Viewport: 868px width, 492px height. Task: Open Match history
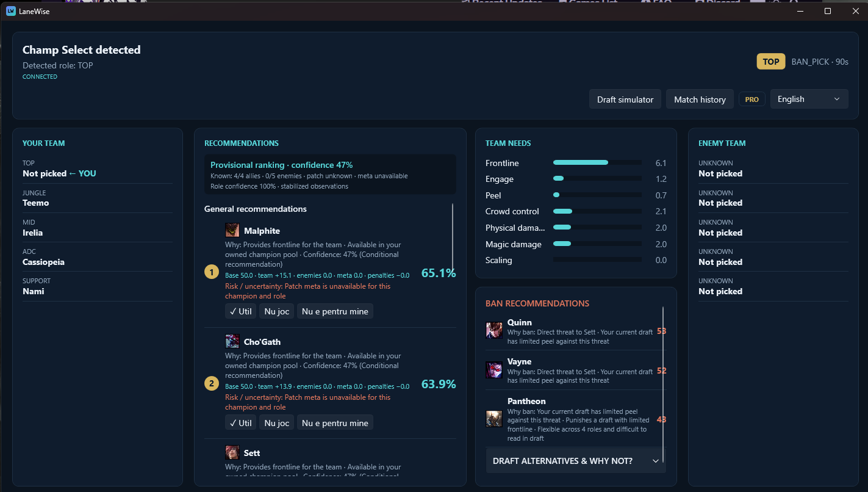700,99
